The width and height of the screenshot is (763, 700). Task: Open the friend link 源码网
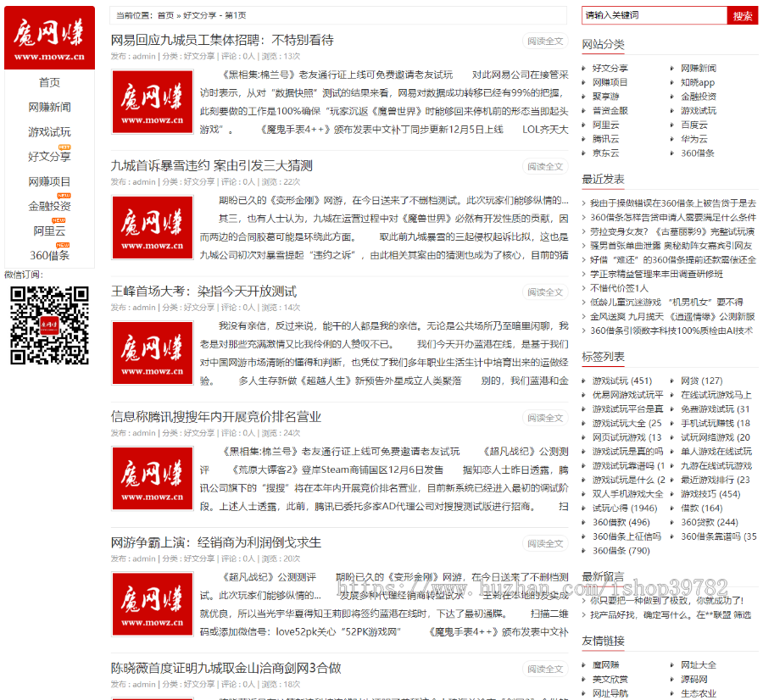[x=693, y=679]
